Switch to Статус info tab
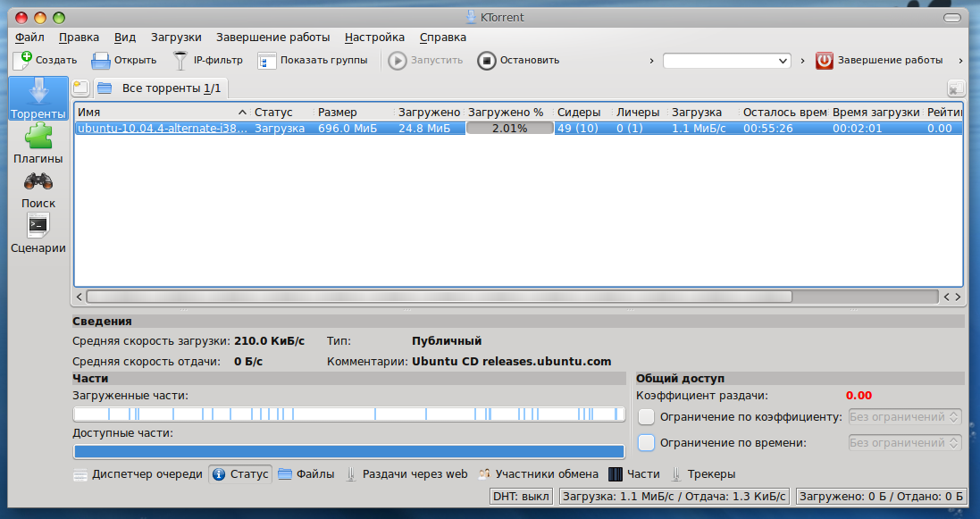The height and width of the screenshot is (519, 980). (x=240, y=474)
